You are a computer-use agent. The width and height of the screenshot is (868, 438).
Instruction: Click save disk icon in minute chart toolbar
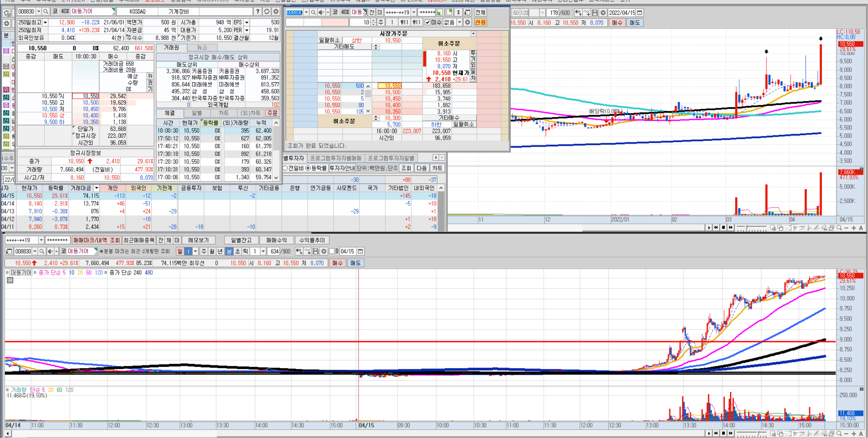[x=315, y=251]
